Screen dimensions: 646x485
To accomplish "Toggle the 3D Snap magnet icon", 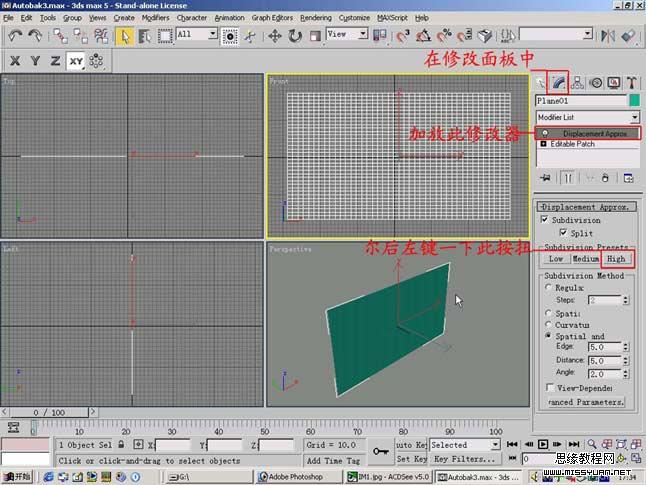I will 403,36.
